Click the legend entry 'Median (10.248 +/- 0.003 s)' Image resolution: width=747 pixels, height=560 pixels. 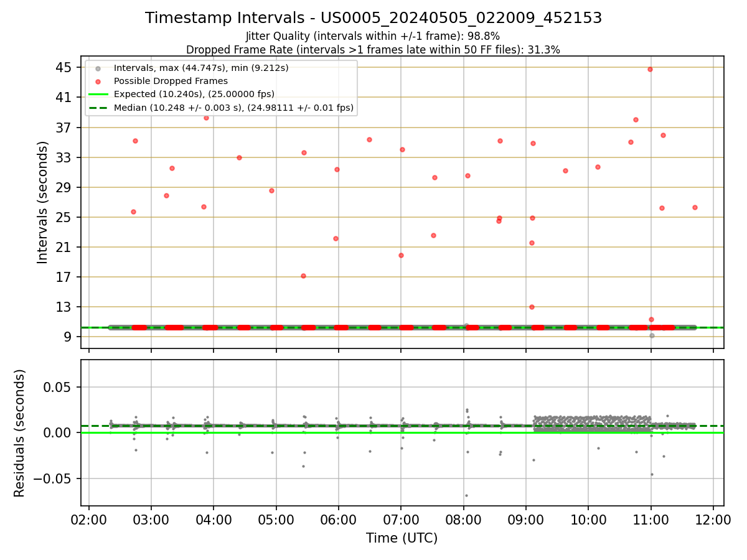pyautogui.click(x=233, y=108)
